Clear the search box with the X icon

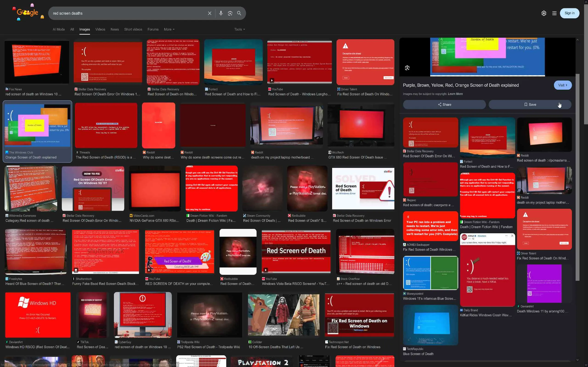tap(209, 13)
